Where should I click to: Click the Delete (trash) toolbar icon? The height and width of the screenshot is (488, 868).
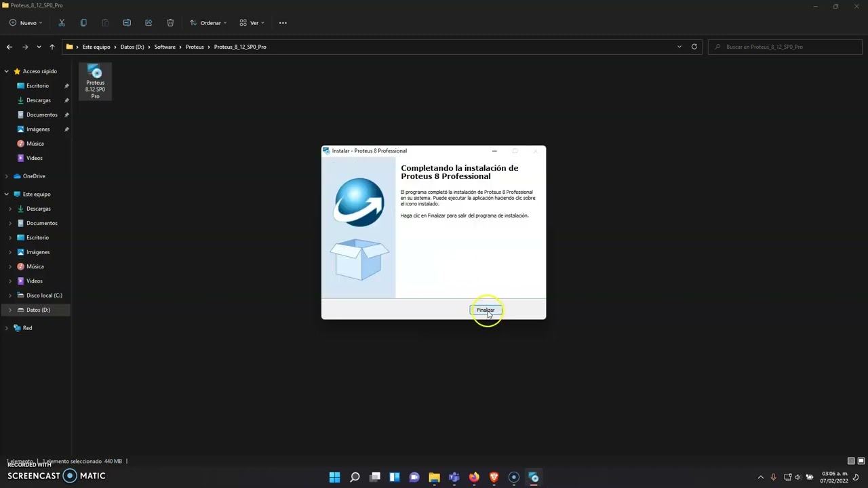pos(170,23)
